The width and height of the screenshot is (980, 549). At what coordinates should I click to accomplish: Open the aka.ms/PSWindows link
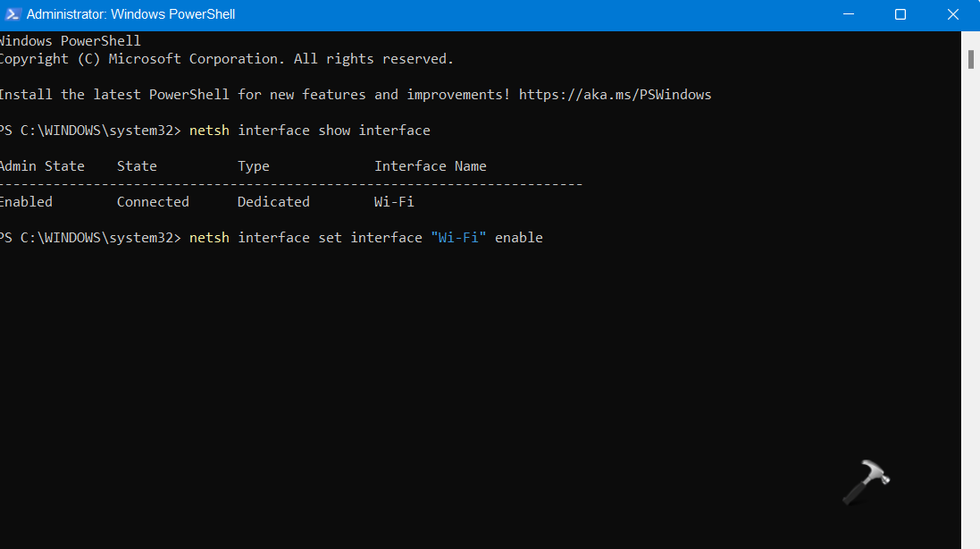click(x=615, y=95)
